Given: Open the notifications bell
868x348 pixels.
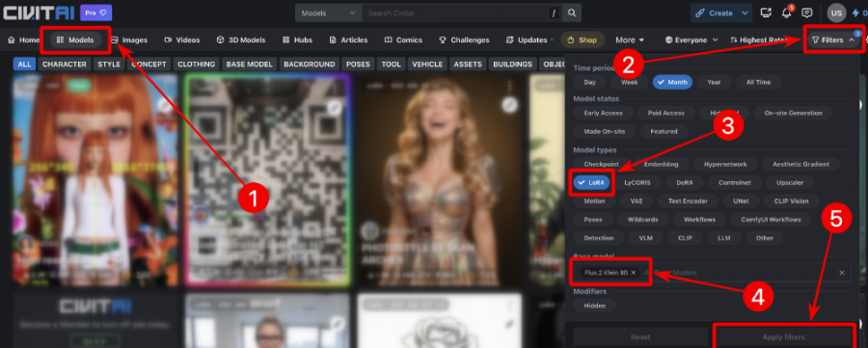Looking at the screenshot, I should click(x=787, y=13).
